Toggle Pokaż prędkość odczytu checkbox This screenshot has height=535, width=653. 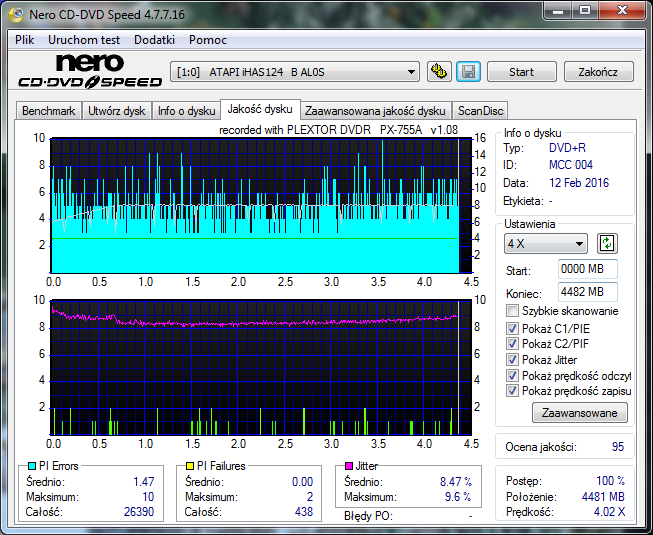click(x=512, y=376)
